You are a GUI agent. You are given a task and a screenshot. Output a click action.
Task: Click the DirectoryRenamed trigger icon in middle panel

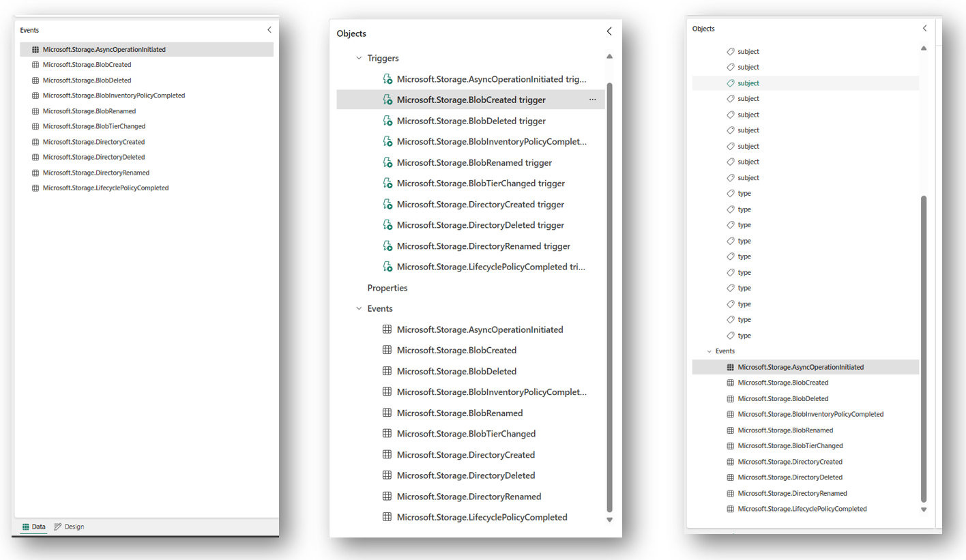[x=387, y=246]
